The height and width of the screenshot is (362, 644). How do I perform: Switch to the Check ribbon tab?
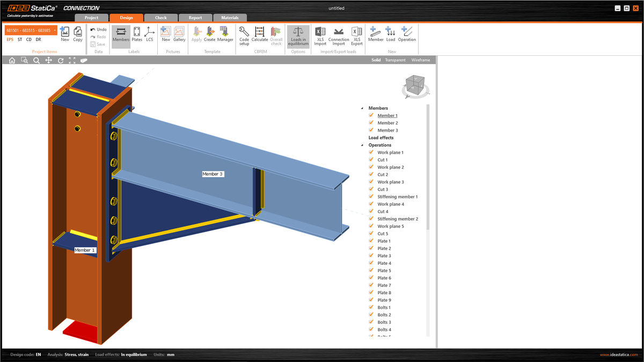[160, 17]
